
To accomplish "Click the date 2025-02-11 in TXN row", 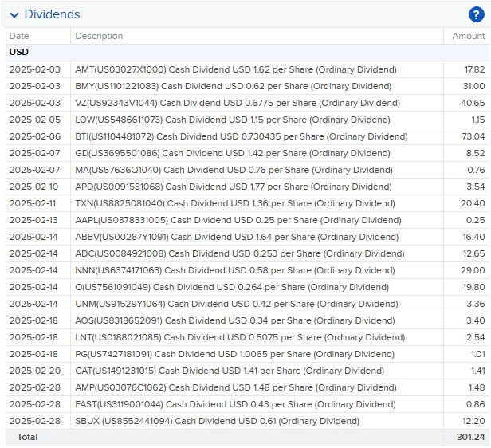I will pyautogui.click(x=33, y=203).
